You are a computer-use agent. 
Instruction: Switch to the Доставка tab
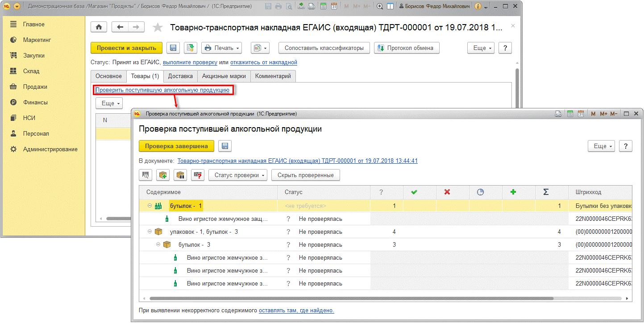[x=180, y=76]
